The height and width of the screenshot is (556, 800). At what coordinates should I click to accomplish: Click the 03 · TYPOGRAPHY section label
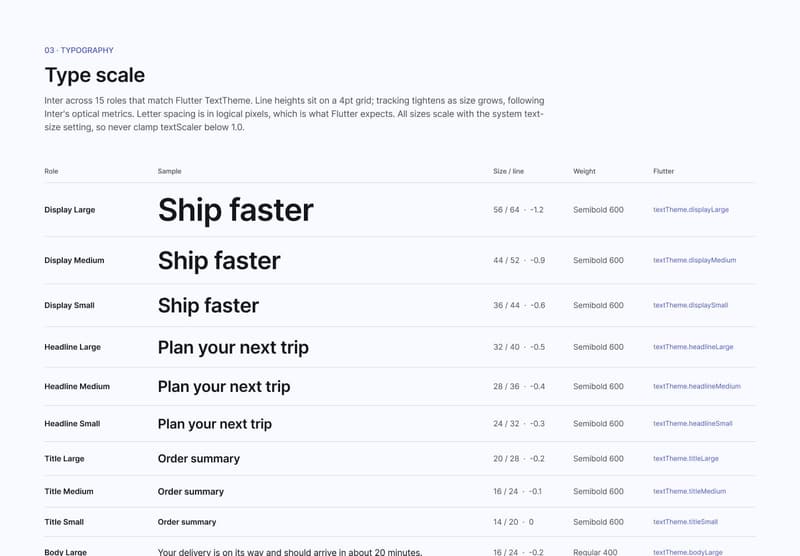tap(79, 50)
